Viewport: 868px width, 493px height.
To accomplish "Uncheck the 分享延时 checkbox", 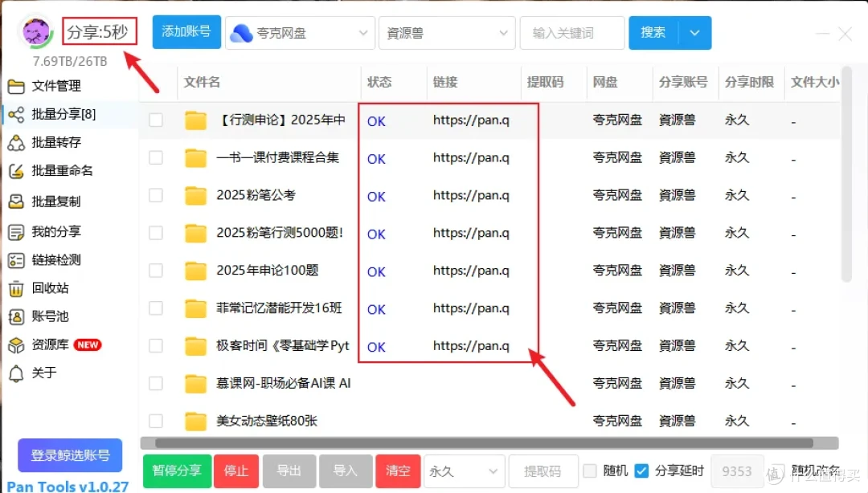I will [x=641, y=471].
